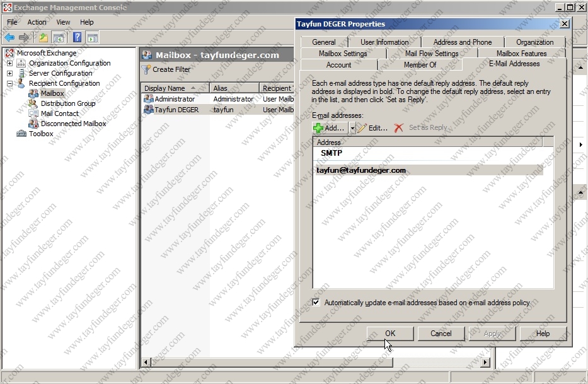Click the Back arrow toolbar icon

9,38
